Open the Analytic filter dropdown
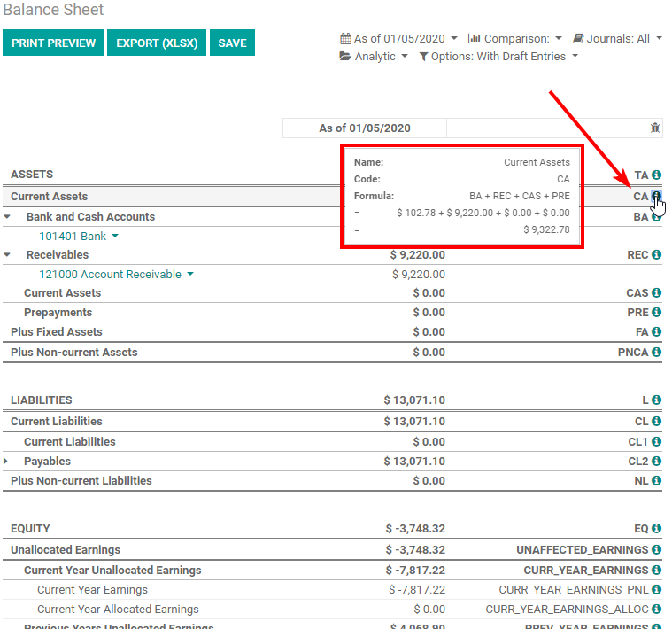This screenshot has height=629, width=672. 374,56
